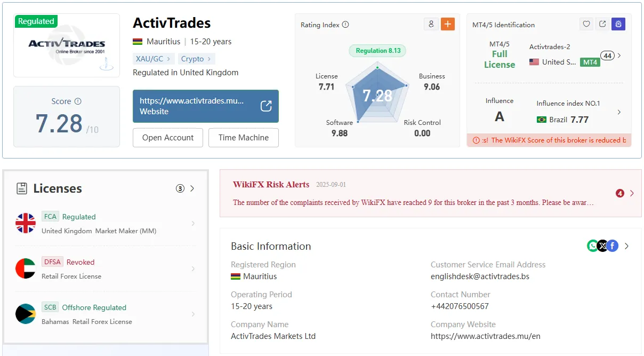Viewport: 644px width, 356px height.
Task: Click the United States flag icon
Action: [x=534, y=62]
